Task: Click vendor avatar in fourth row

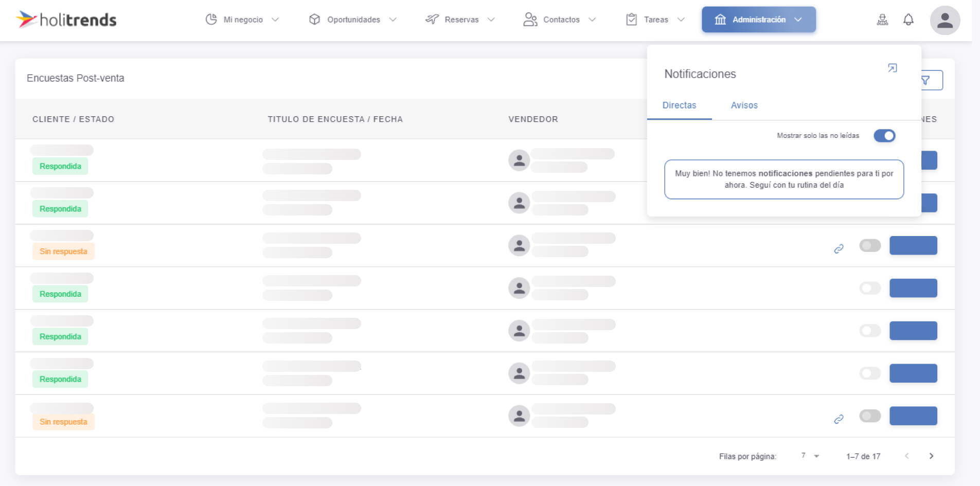Action: (x=519, y=288)
